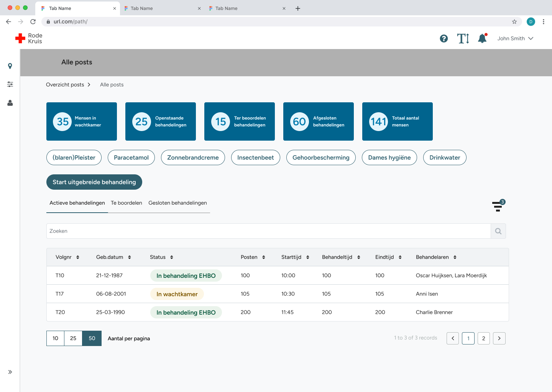Go back in browser history

(8, 21)
